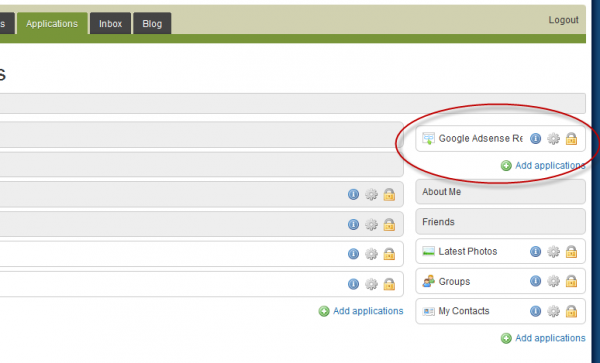Open info for Google Adsense application
This screenshot has width=600, height=363.
click(x=535, y=138)
